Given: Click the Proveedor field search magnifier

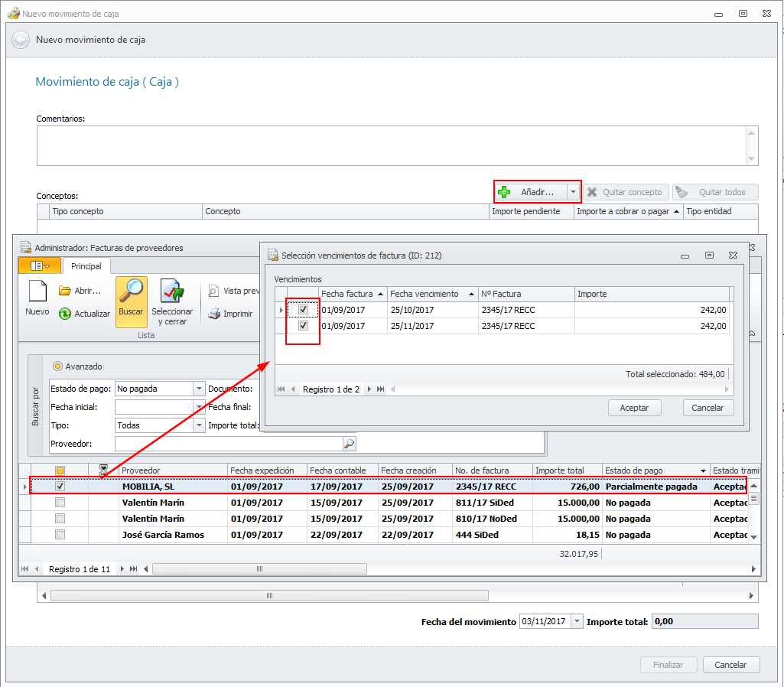Looking at the screenshot, I should (349, 444).
